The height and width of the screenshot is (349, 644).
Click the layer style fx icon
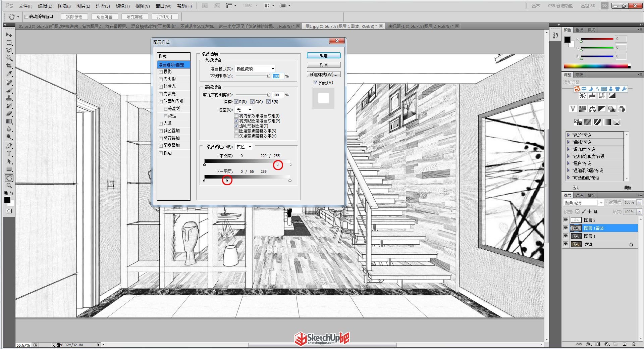(588, 344)
